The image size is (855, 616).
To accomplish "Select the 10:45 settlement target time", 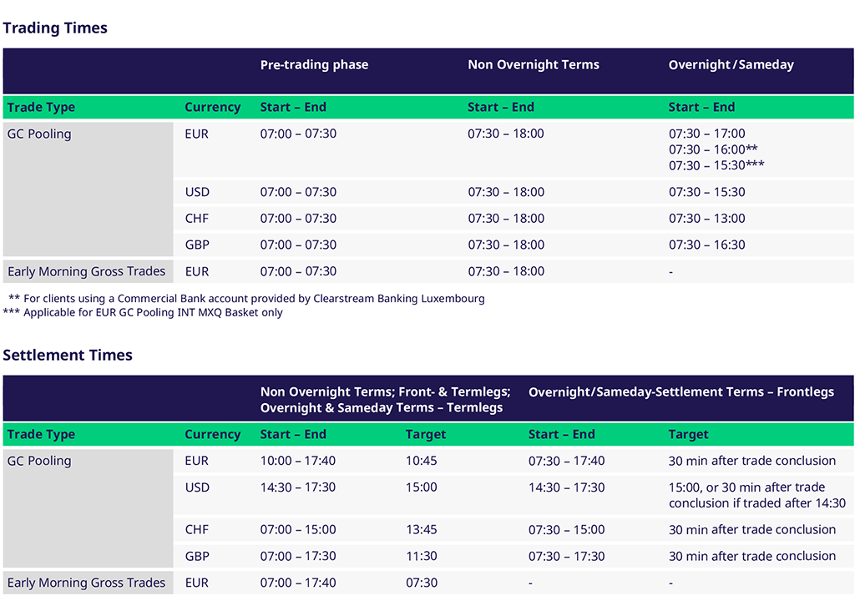I will pos(421,462).
